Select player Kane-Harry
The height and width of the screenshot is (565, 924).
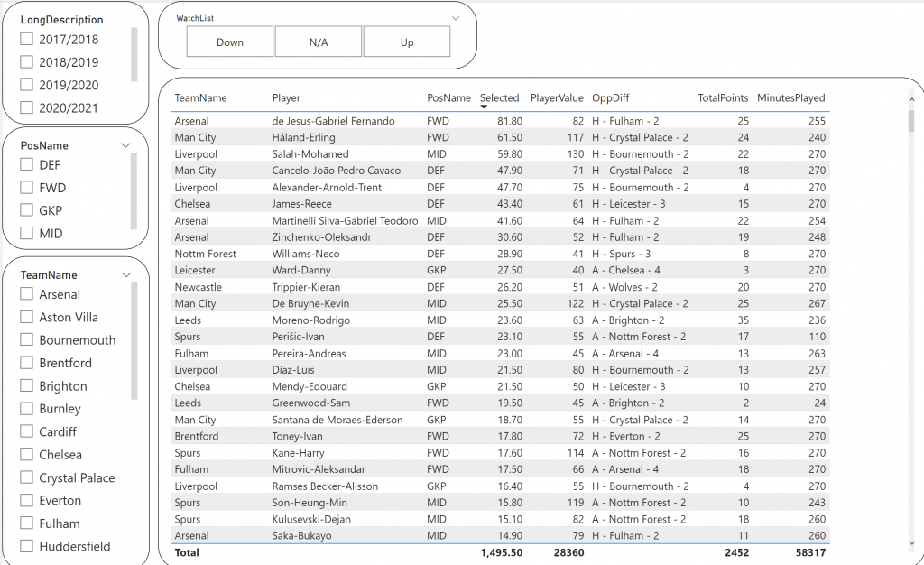pos(298,453)
